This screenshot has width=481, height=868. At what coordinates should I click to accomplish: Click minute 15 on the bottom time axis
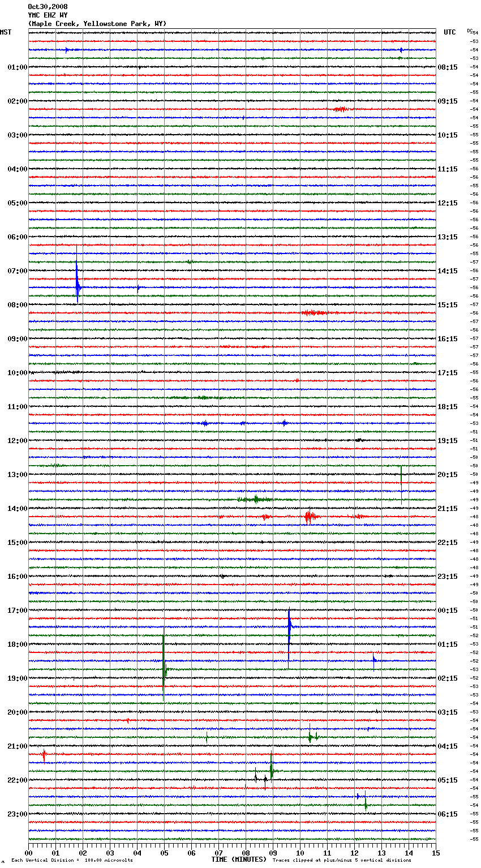pyautogui.click(x=436, y=853)
